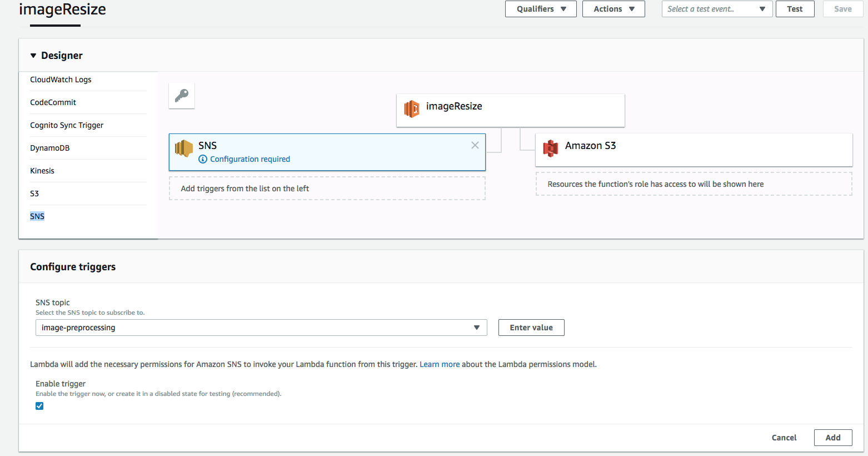Image resolution: width=868 pixels, height=456 pixels.
Task: Uncheck the Enable trigger checkbox
Action: pos(39,406)
